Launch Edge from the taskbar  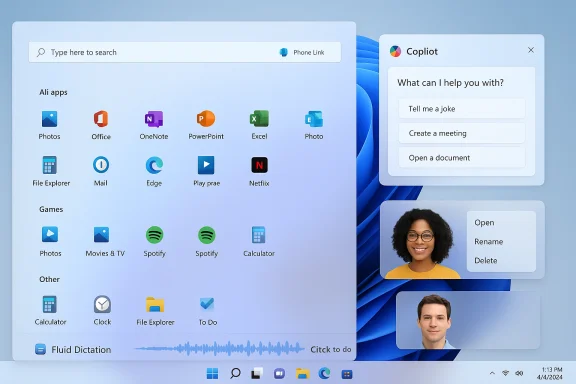(324, 374)
